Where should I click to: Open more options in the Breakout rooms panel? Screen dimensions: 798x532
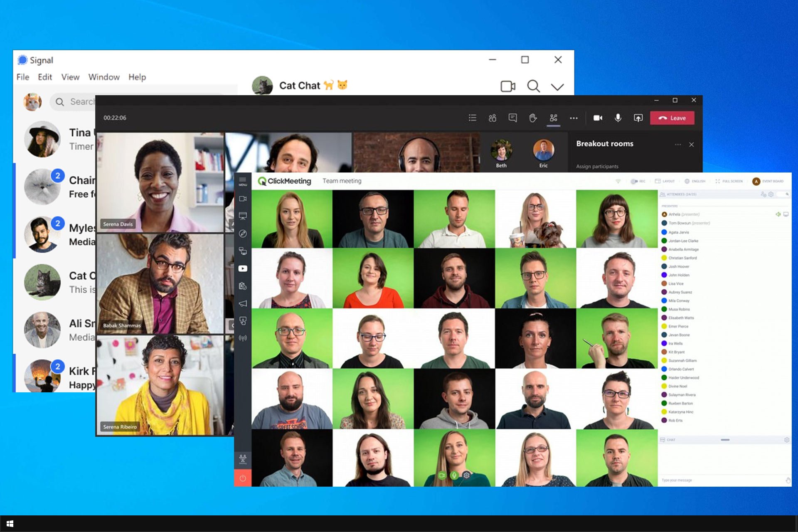point(678,145)
